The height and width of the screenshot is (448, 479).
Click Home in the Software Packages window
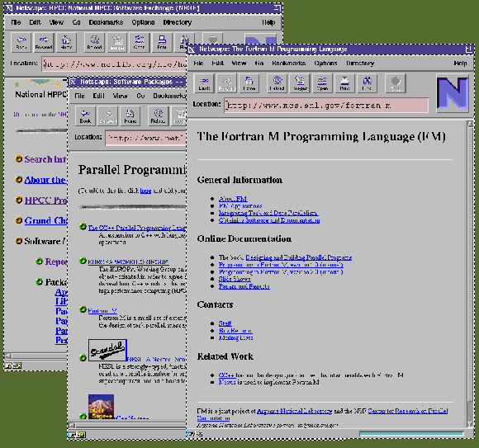(130, 116)
